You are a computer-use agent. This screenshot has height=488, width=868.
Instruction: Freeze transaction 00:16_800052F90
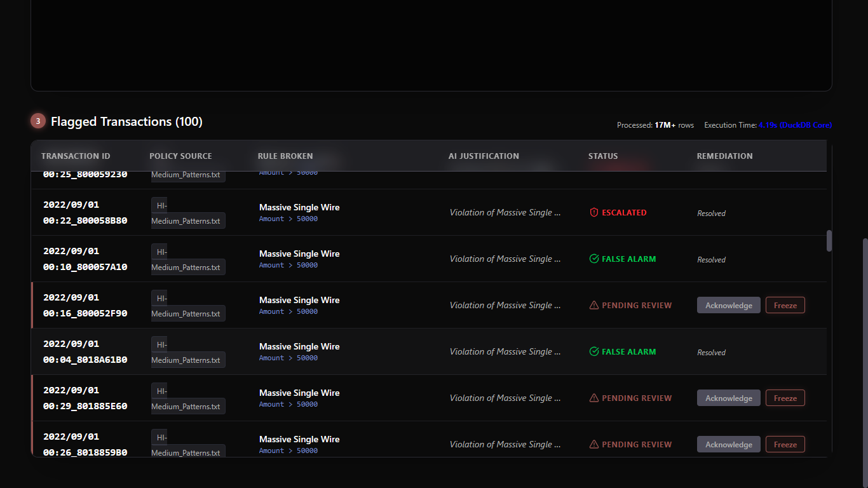click(785, 306)
